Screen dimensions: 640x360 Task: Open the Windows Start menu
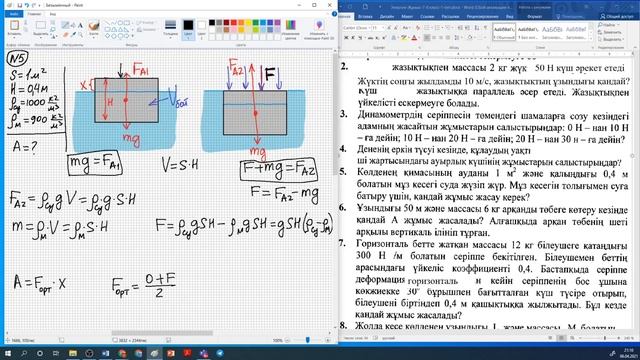[x=8, y=353]
